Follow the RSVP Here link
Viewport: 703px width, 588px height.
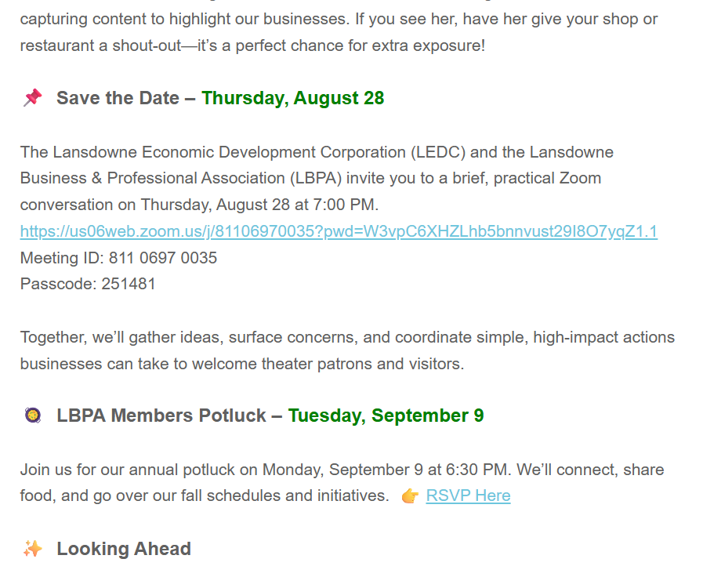468,495
